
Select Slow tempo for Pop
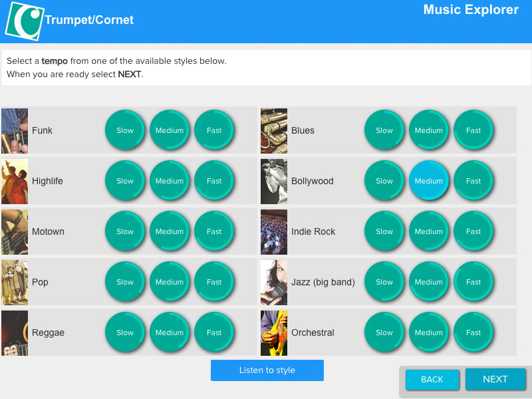[125, 281]
